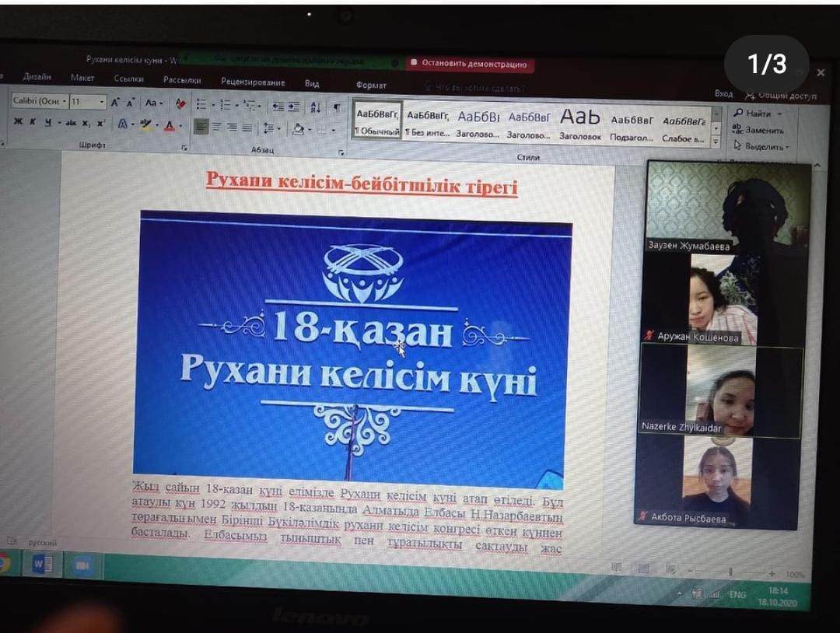Screen dimensions: 840x633
Task: Toggle underline with the Ч button
Action: [48, 122]
